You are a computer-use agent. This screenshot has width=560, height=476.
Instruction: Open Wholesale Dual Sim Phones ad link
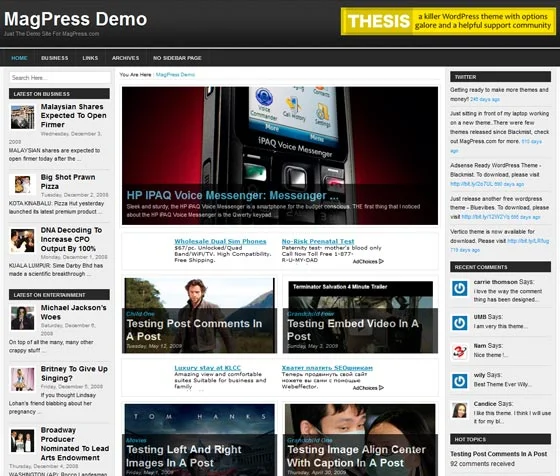(220, 241)
